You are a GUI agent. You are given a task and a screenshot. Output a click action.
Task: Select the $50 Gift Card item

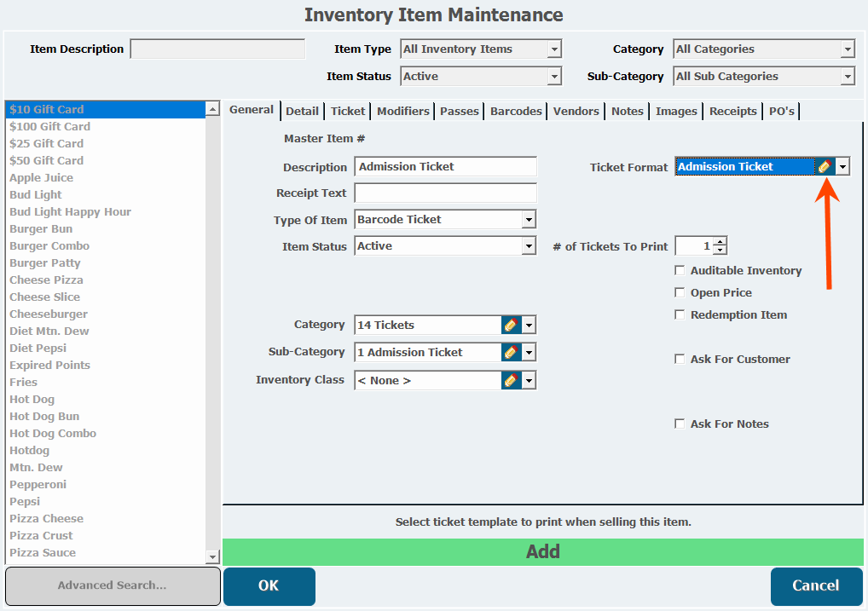[x=105, y=161]
